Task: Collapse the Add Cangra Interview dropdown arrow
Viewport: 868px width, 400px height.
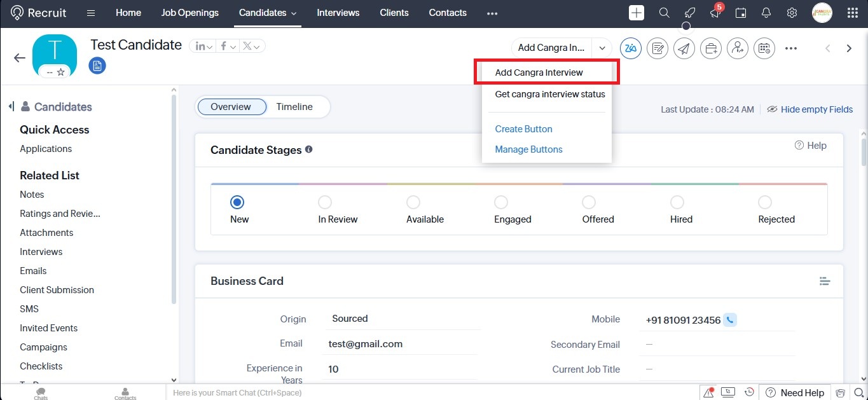Action: coord(602,48)
